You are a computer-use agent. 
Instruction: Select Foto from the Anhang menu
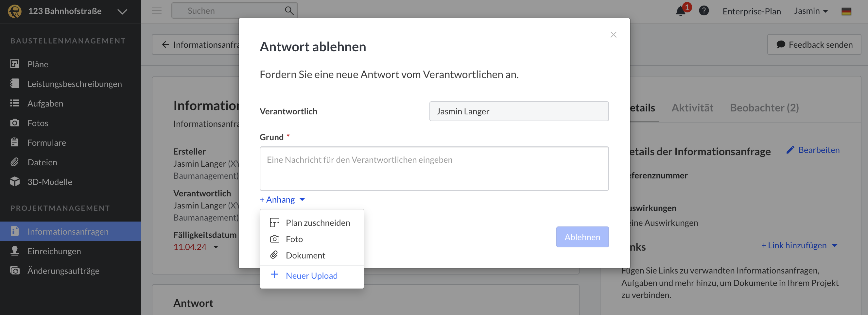click(312, 239)
